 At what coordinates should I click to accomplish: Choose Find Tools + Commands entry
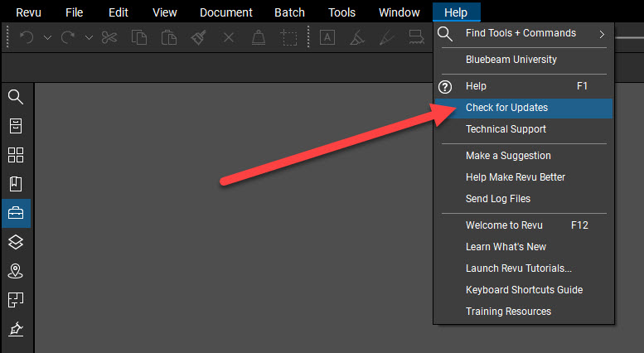coord(524,34)
